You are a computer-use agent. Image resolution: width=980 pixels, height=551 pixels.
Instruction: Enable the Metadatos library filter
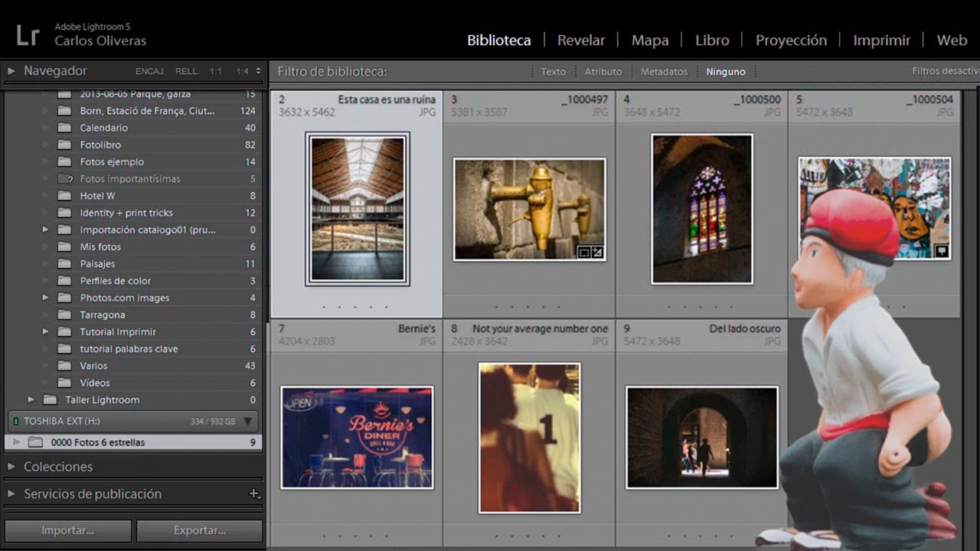pos(664,71)
